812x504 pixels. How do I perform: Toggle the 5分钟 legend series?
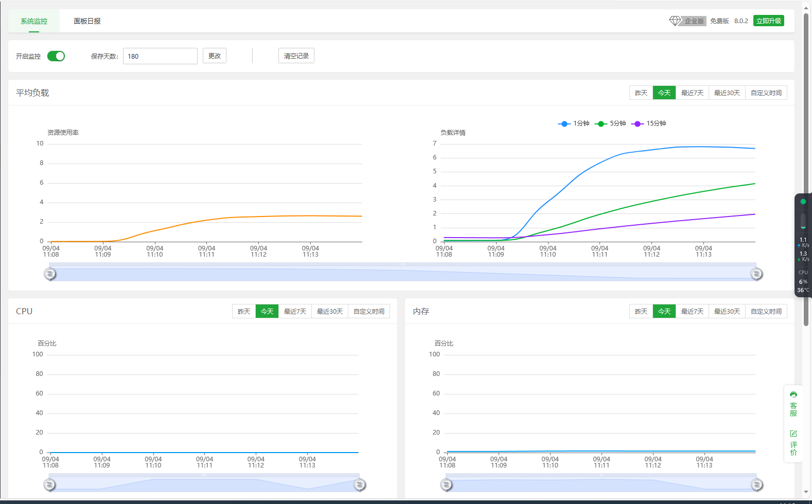[610, 123]
